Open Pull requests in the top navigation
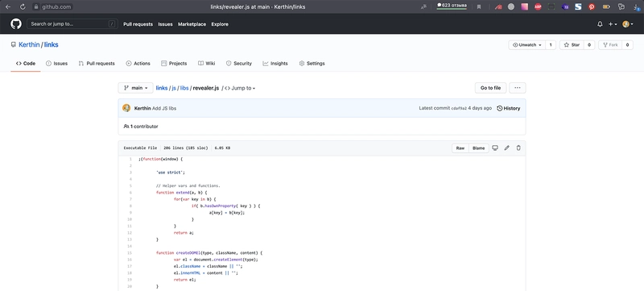Screen dimensions: 644x291 [x=138, y=24]
